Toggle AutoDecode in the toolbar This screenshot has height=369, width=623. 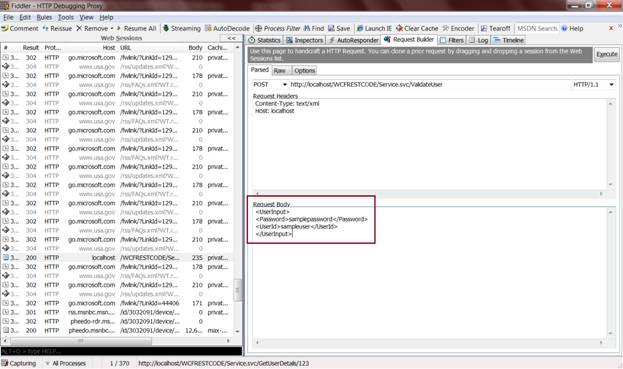(x=227, y=29)
